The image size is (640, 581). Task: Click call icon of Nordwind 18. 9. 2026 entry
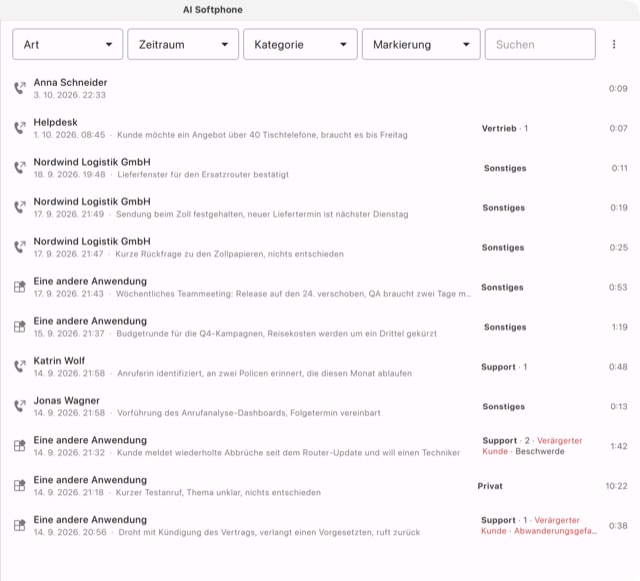(20, 168)
